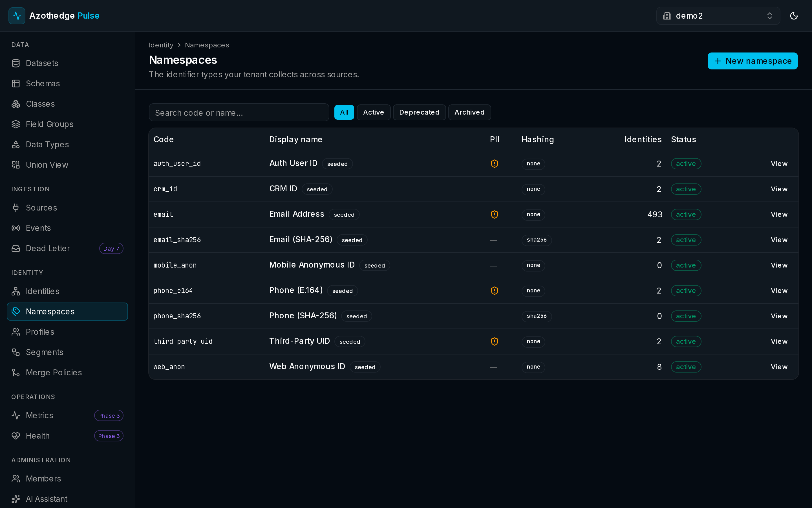Click the sha256 badge in email_sha256 row
This screenshot has width=812, height=508.
point(537,240)
